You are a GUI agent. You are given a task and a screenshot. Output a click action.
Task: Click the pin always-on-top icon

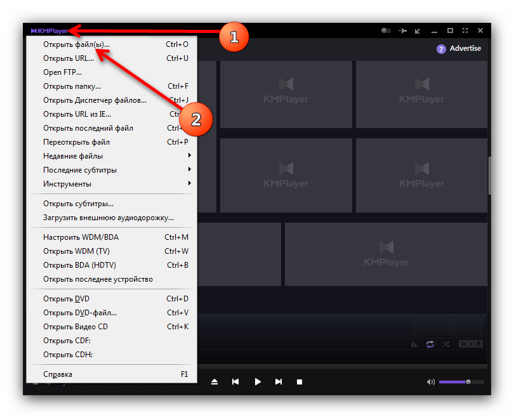[402, 31]
